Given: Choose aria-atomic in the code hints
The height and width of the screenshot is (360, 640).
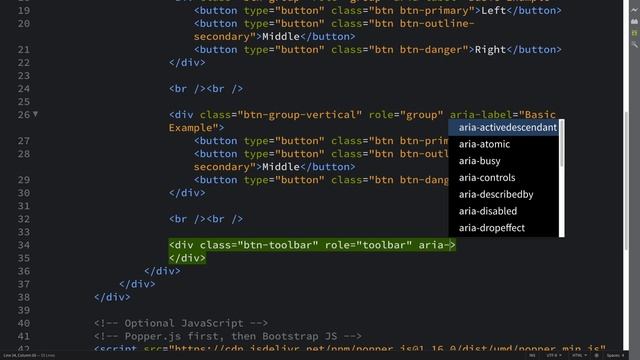Looking at the screenshot, I should pyautogui.click(x=504, y=144).
